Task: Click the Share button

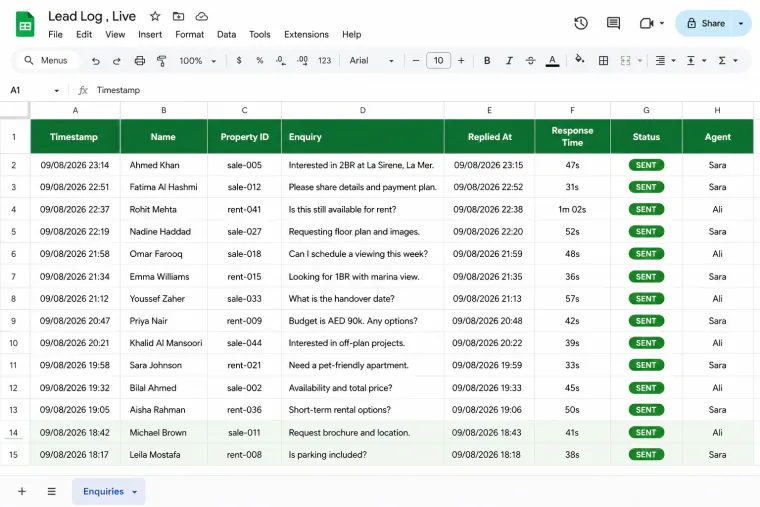Action: [706, 23]
